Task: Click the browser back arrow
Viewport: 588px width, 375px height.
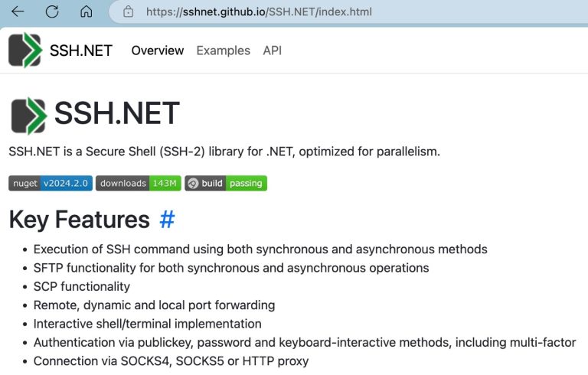Action: point(18,11)
